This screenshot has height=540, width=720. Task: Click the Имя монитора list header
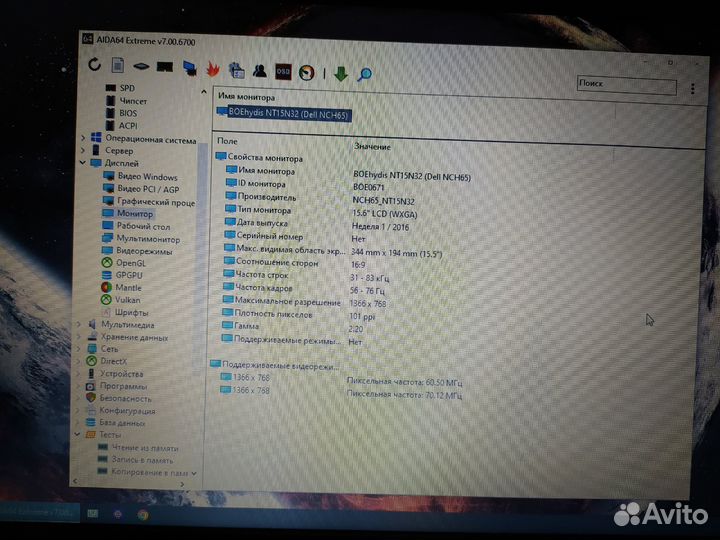click(247, 97)
